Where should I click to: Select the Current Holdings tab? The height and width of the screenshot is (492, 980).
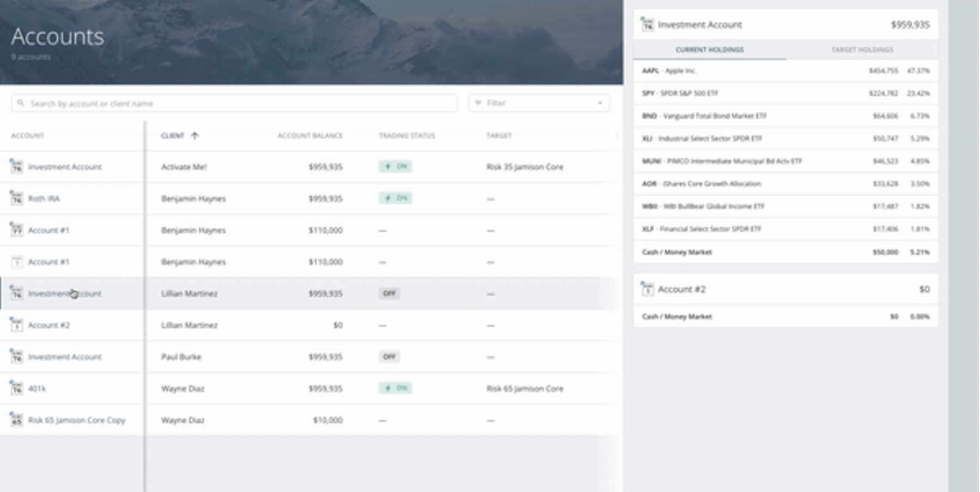(x=709, y=50)
